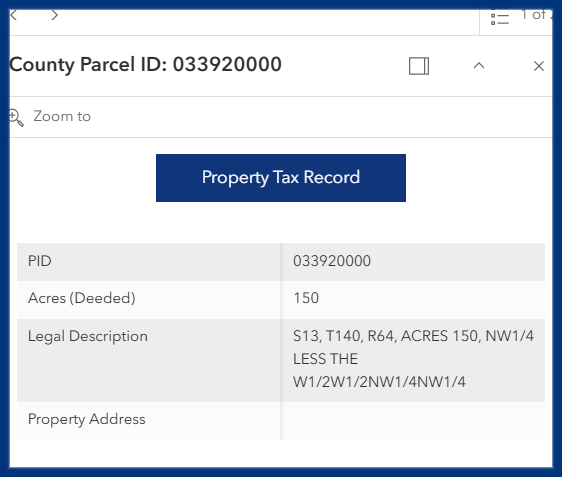Click the Legal Description label
This screenshot has height=477, width=562.
tap(88, 337)
